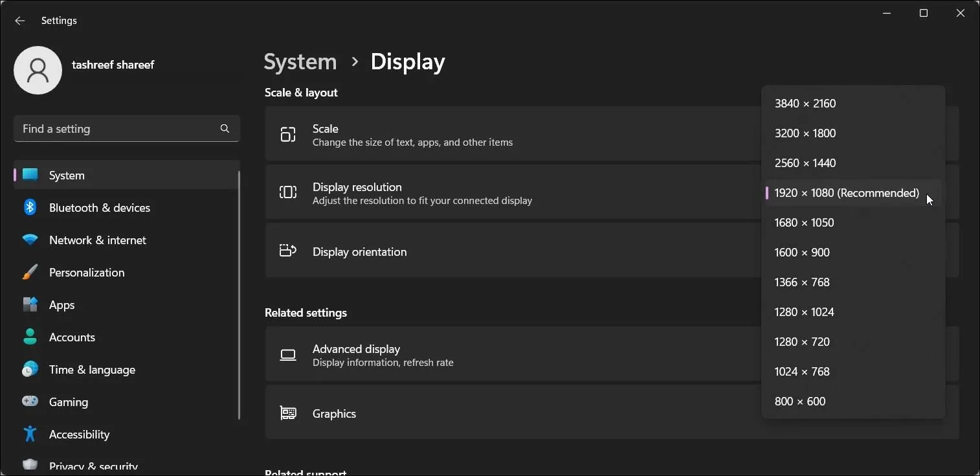Select the Scale settings icon

click(288, 135)
